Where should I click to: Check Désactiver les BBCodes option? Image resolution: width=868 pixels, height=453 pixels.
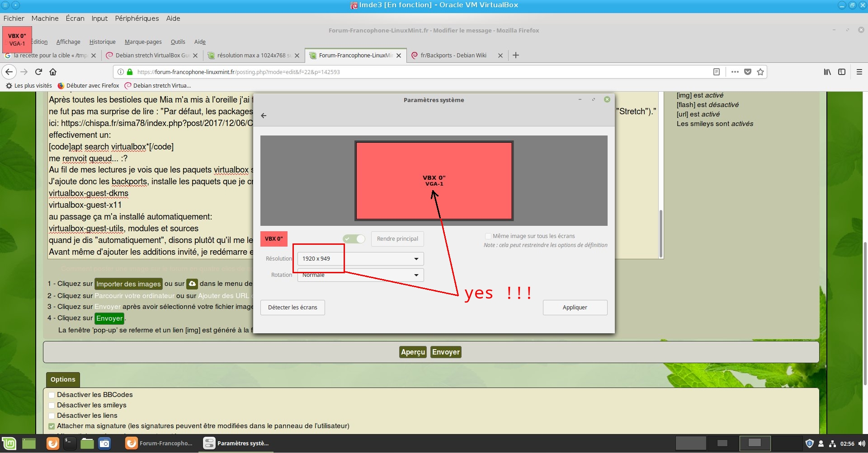[52, 395]
